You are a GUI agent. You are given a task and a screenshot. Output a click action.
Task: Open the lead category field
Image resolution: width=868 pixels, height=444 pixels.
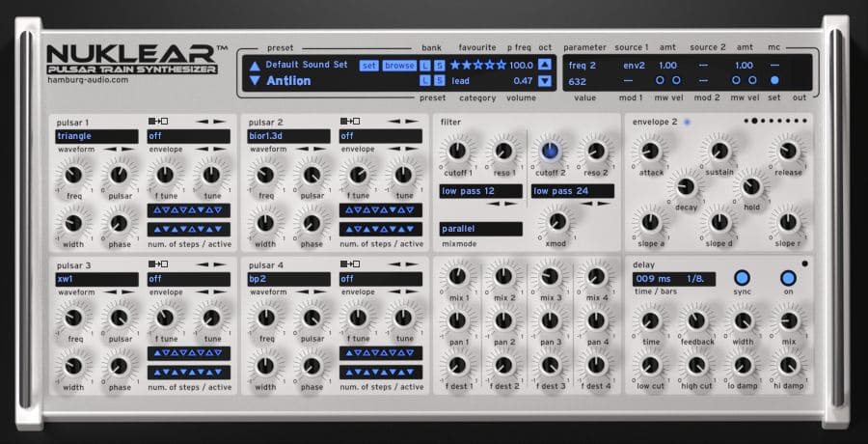[461, 81]
